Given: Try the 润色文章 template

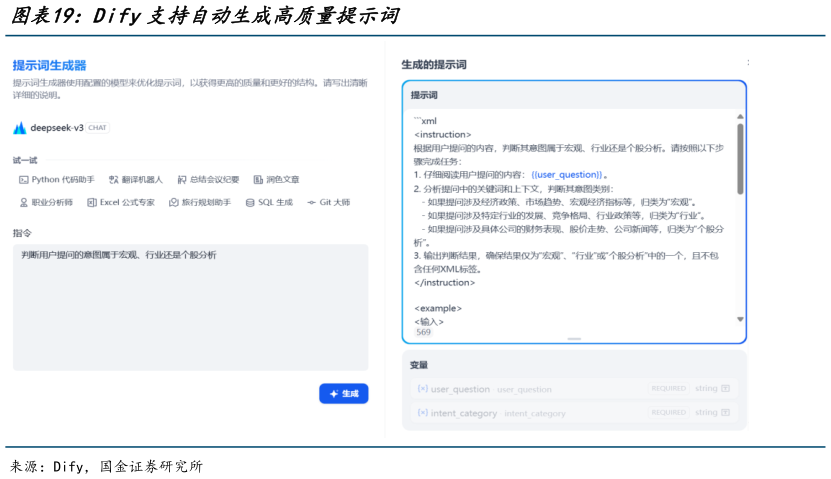Looking at the screenshot, I should [x=276, y=180].
